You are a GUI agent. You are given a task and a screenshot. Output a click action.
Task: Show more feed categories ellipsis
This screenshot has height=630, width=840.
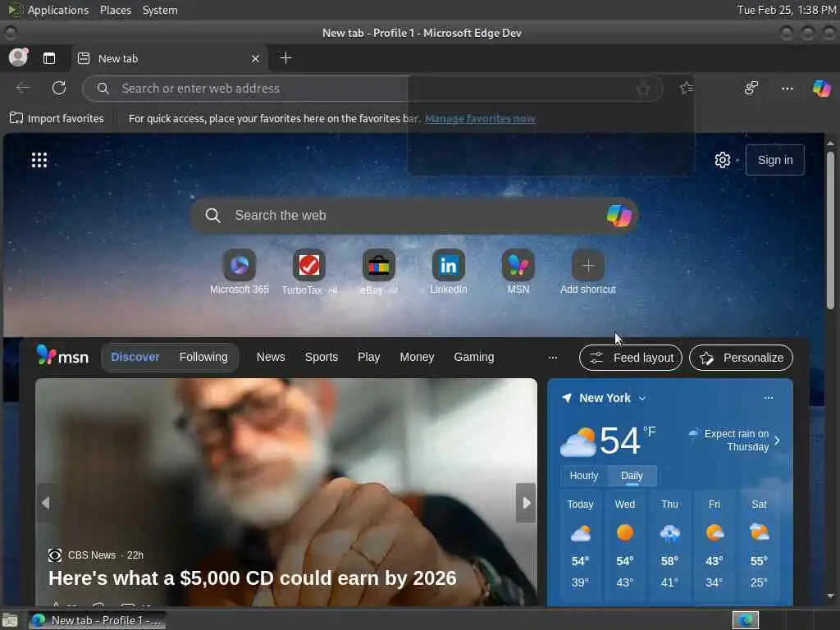pyautogui.click(x=553, y=358)
